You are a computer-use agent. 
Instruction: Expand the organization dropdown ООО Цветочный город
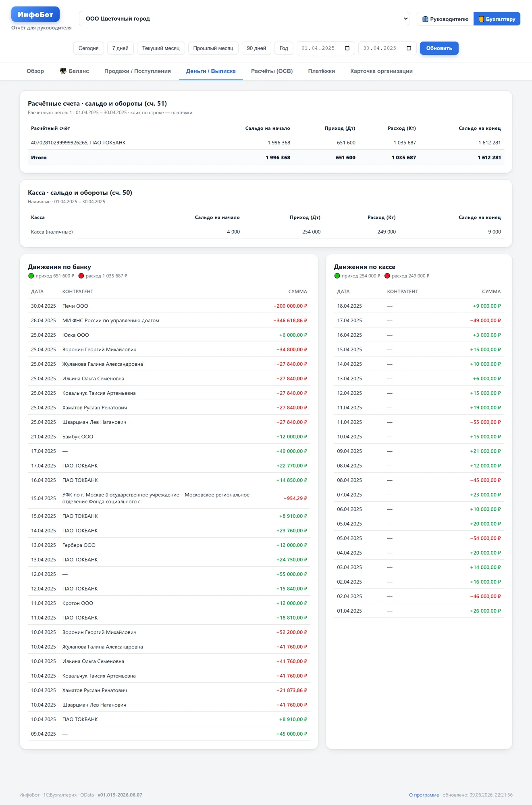click(244, 19)
